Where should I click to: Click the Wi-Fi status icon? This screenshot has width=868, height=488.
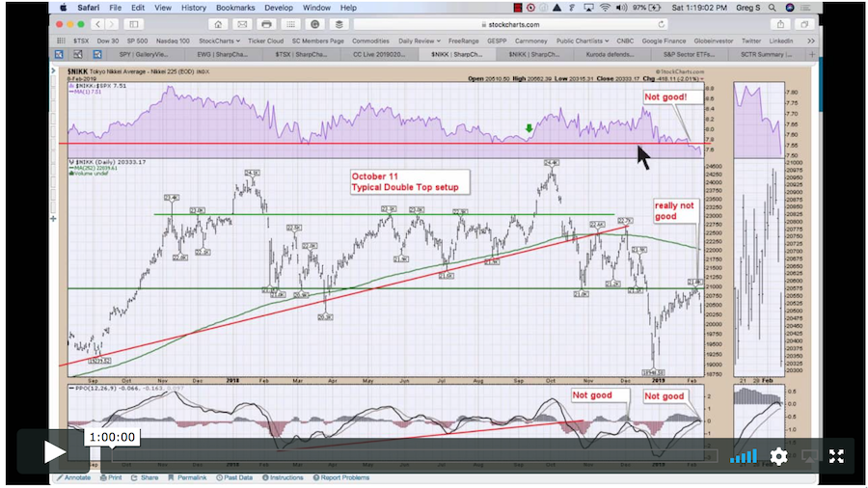[605, 8]
